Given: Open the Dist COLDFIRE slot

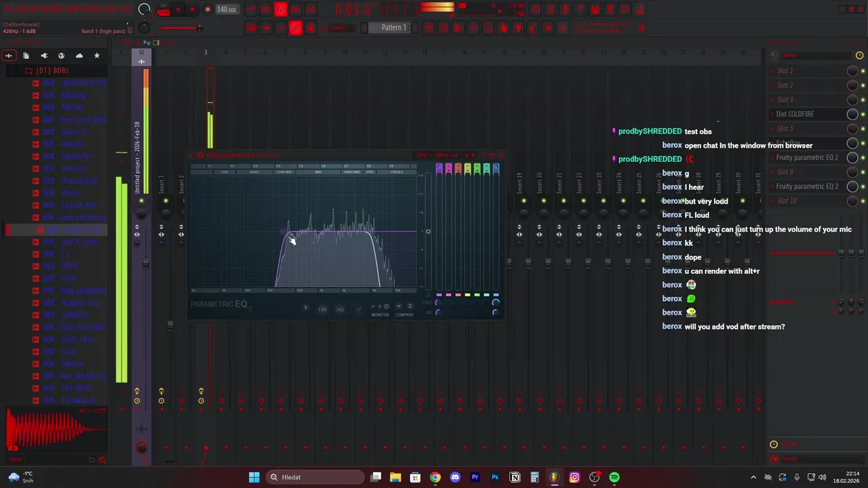Looking at the screenshot, I should (x=807, y=114).
